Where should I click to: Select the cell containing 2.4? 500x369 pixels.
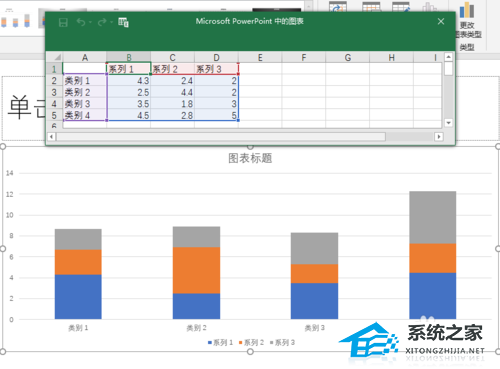[172, 80]
